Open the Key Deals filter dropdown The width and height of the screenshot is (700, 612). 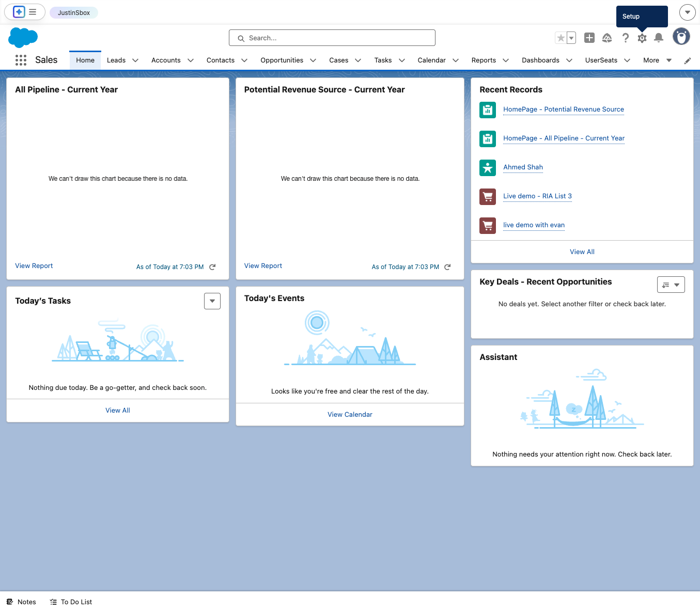pyautogui.click(x=671, y=285)
